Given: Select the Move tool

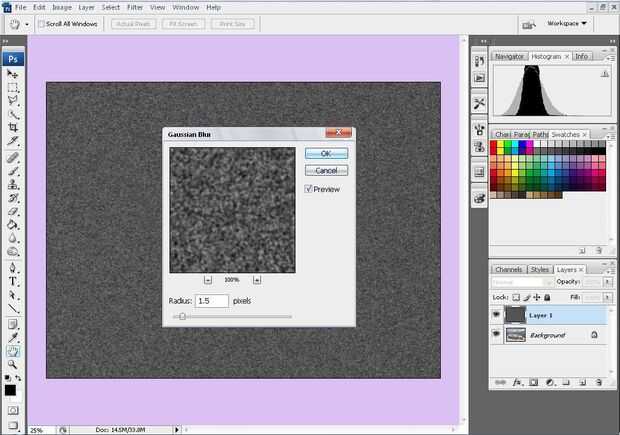Looking at the screenshot, I should tap(13, 74).
